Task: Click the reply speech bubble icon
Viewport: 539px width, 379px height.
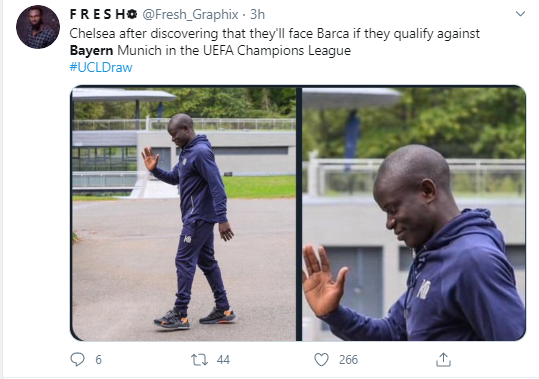Action: (x=77, y=359)
